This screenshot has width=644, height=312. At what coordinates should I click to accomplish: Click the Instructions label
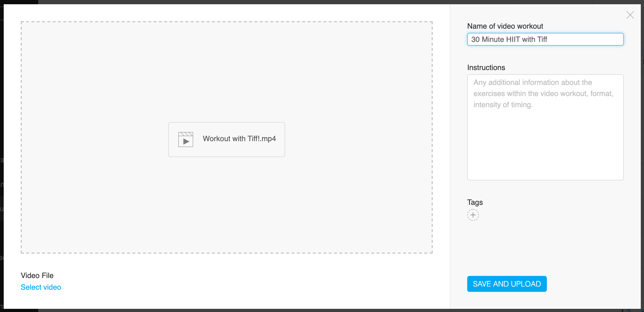click(x=486, y=67)
